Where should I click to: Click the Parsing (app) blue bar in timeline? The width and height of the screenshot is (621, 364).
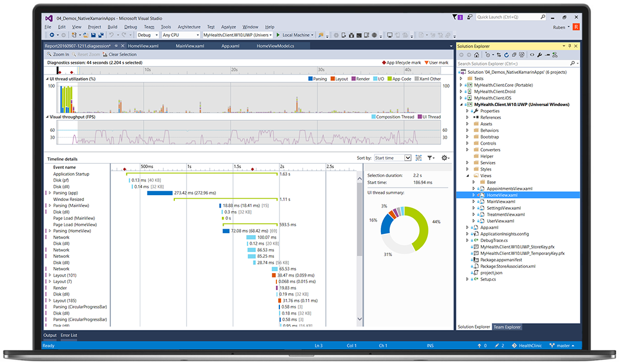(160, 193)
